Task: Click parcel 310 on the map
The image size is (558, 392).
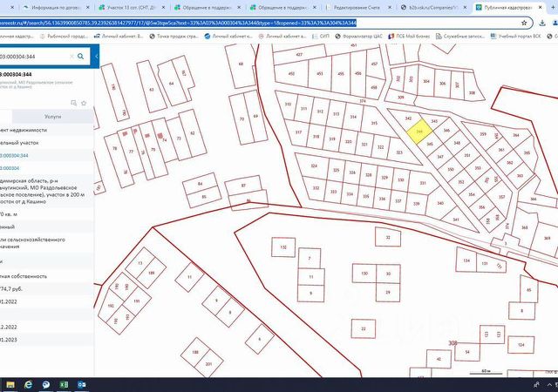Action: coord(288,105)
